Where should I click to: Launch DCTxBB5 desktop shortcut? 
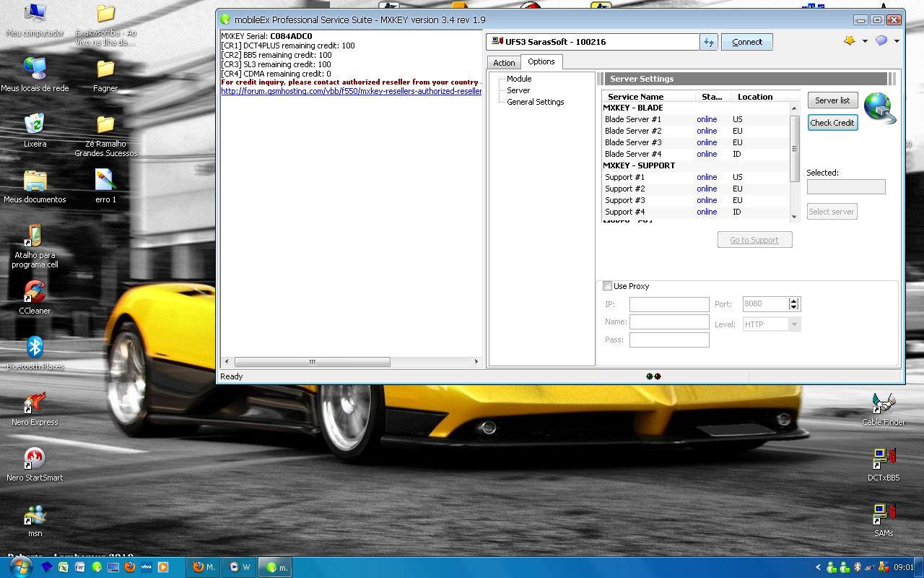click(884, 459)
